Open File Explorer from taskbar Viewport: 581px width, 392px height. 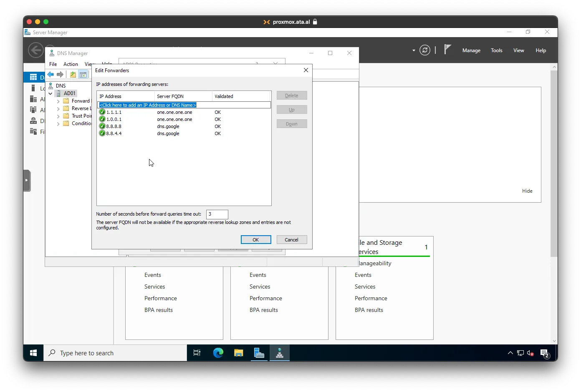coord(238,353)
